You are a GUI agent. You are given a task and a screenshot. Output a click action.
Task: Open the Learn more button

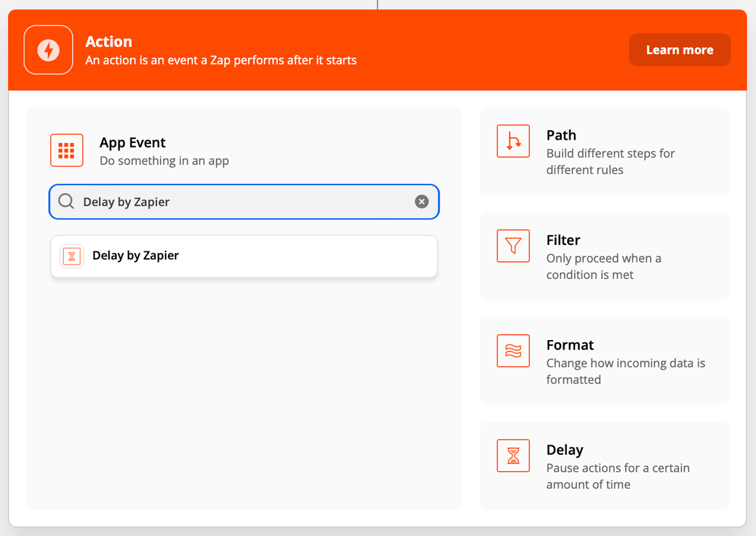pos(680,50)
